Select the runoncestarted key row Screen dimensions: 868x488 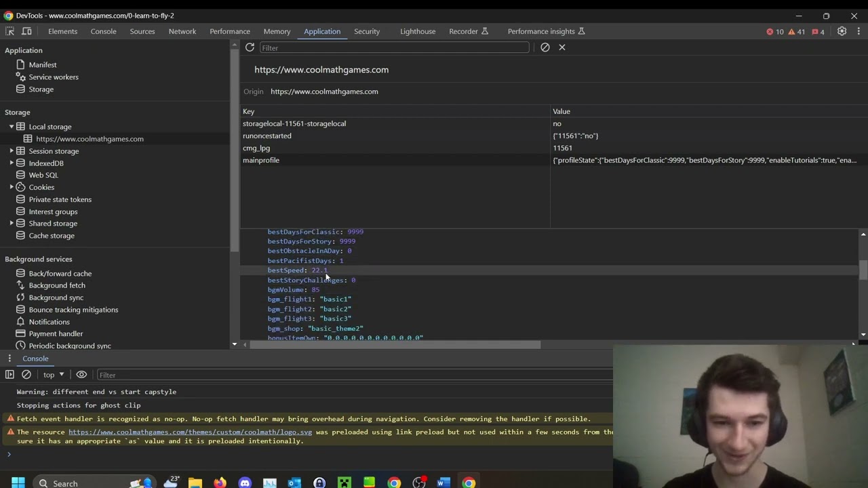tap(554, 136)
